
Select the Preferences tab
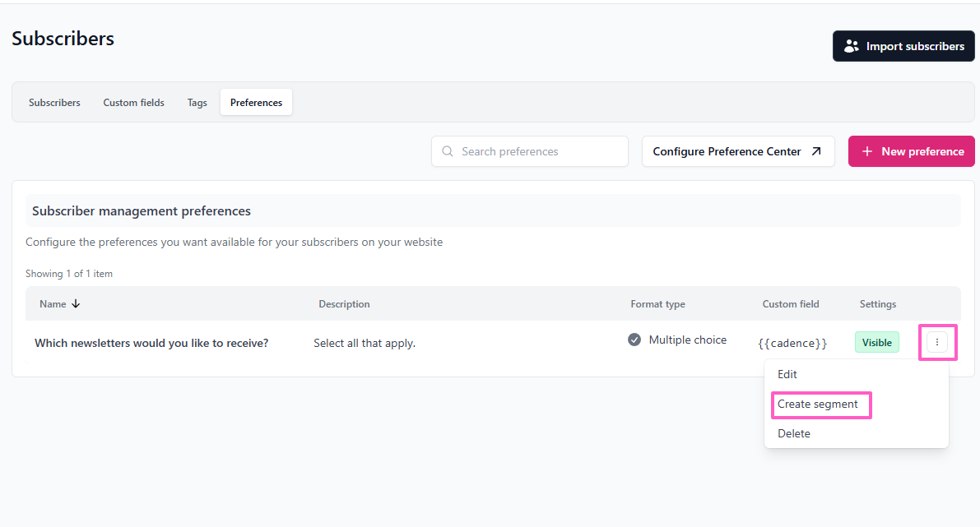pyautogui.click(x=256, y=103)
